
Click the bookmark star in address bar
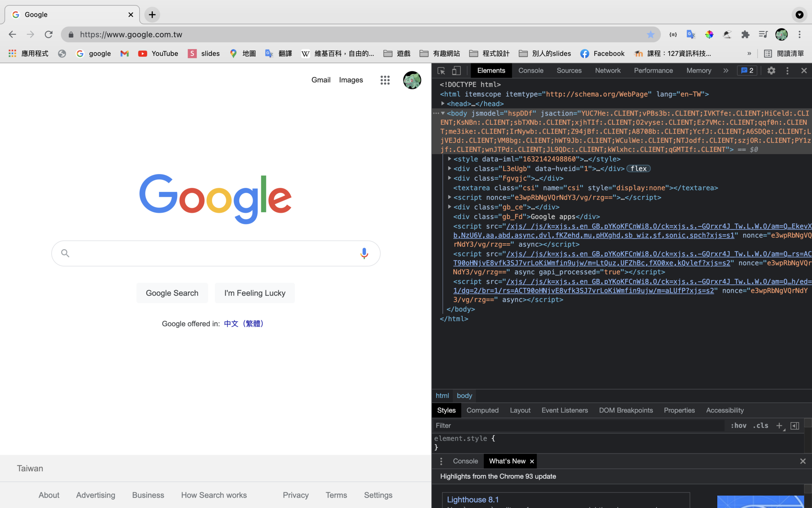pos(650,35)
